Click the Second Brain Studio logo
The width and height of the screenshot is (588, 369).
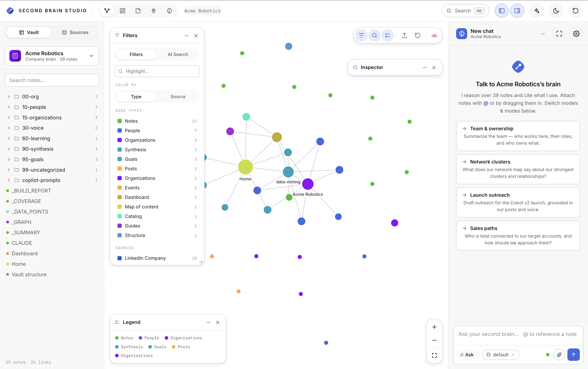(x=10, y=11)
